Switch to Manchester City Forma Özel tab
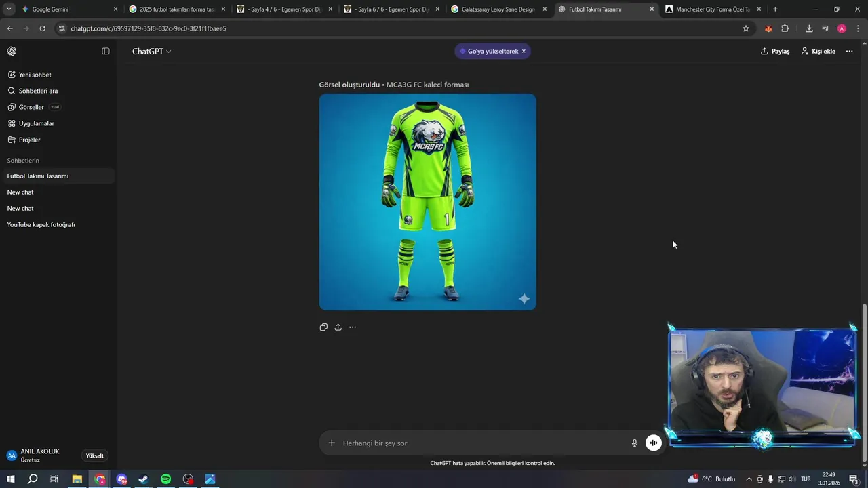The height and width of the screenshot is (488, 868). tap(712, 9)
